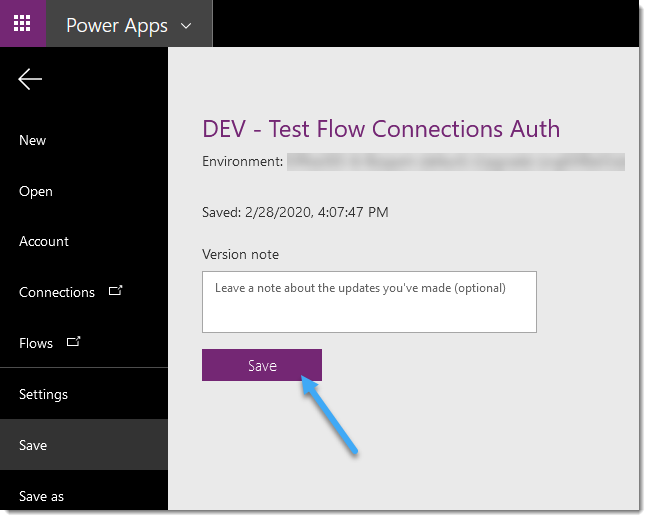The image size is (649, 520).
Task: Choose Save as in the sidebar
Action: click(x=41, y=496)
